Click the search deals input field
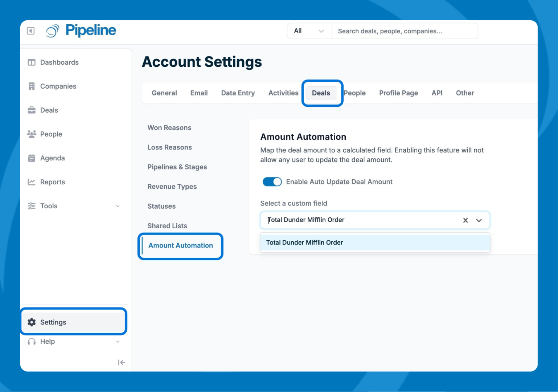Viewport: 558px width, 392px height. (405, 31)
